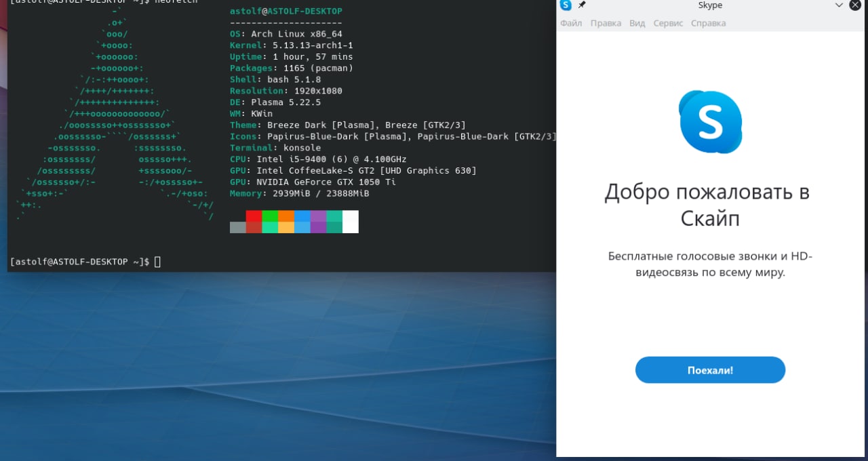868x461 pixels.
Task: Click the Packages: 1165 (pacman) line
Action: 292,68
